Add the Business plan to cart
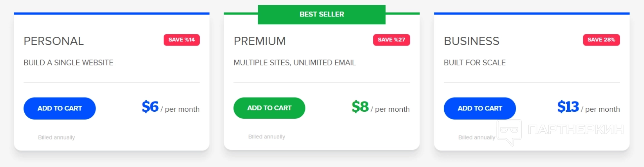The width and height of the screenshot is (644, 167). (479, 109)
